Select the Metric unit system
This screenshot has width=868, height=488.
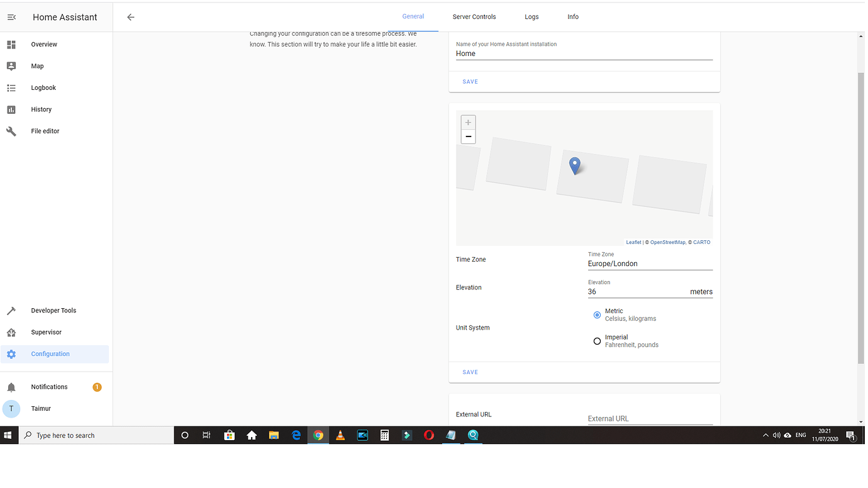597,314
